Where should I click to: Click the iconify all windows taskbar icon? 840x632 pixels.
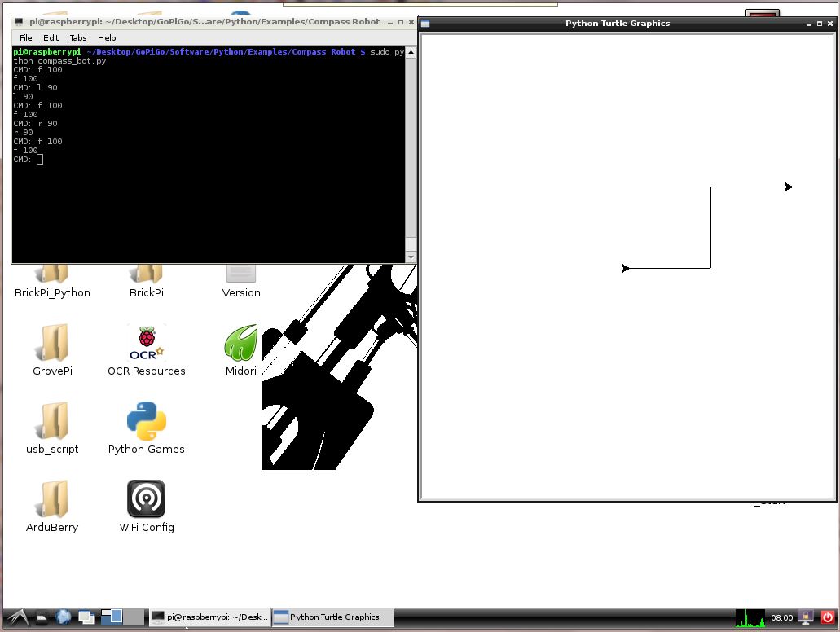86,617
